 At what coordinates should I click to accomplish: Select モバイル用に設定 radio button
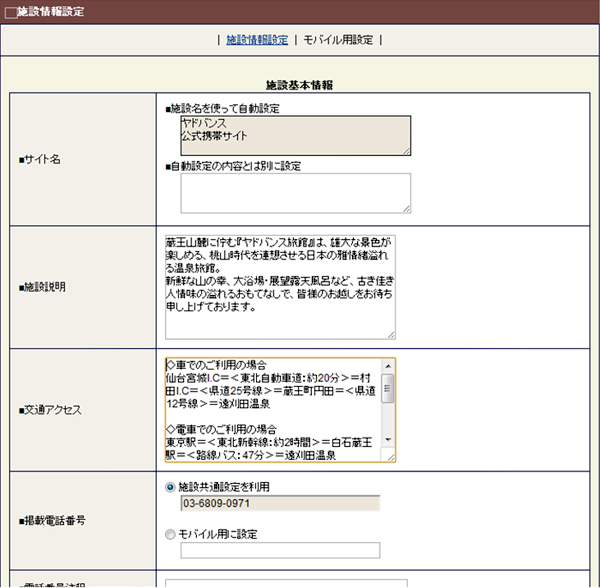(170, 534)
